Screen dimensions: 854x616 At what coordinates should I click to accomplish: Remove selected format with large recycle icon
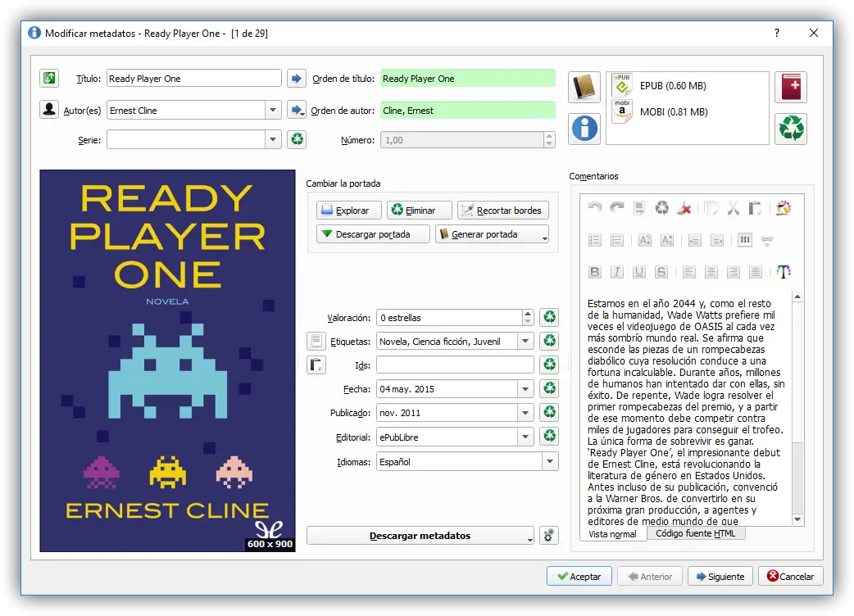[x=791, y=129]
